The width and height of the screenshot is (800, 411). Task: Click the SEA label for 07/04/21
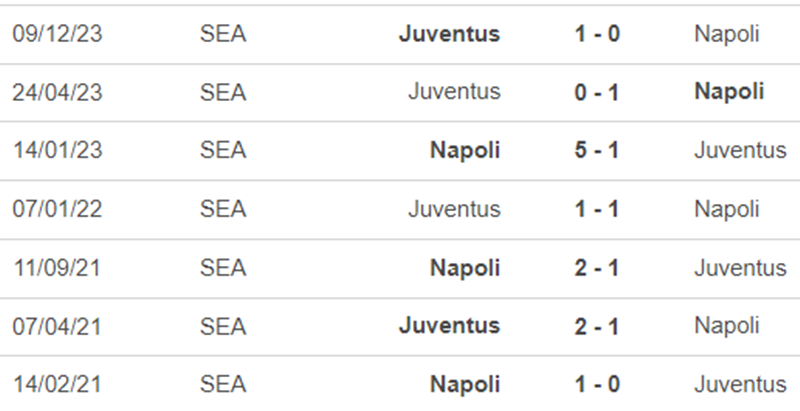point(223,326)
